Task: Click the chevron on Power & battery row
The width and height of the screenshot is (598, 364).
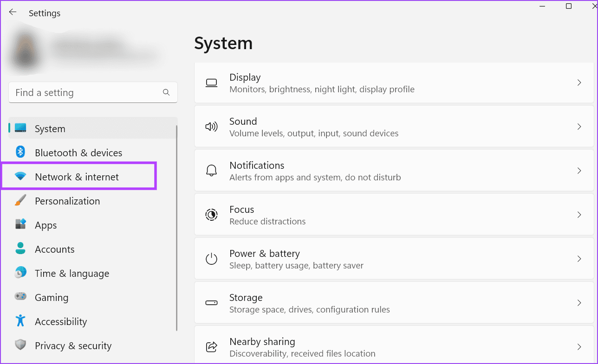Action: click(x=579, y=259)
